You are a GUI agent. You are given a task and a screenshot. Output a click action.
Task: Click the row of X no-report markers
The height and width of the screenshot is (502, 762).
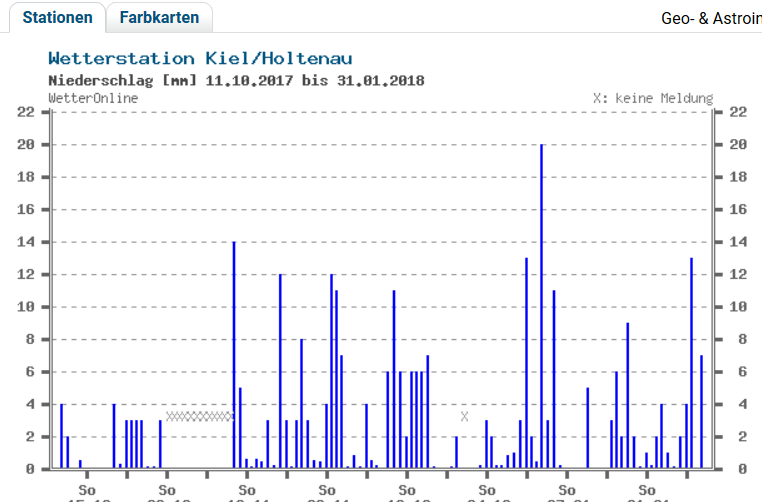click(x=199, y=416)
